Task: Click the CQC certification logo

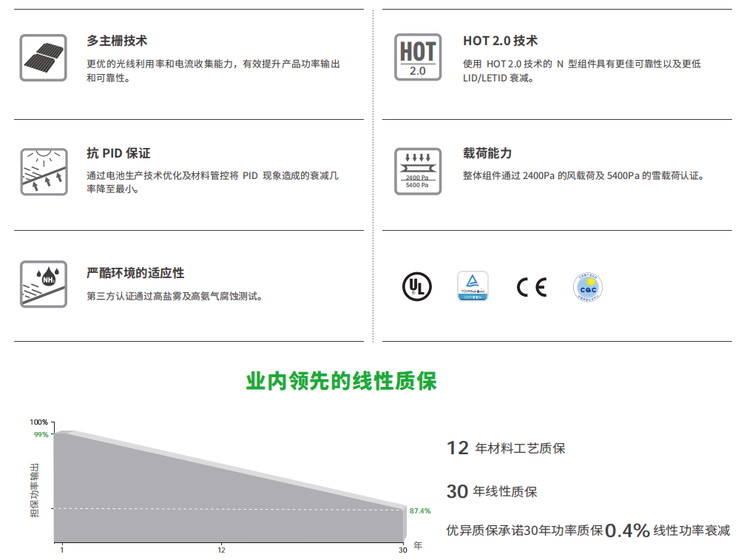Action: tap(589, 287)
